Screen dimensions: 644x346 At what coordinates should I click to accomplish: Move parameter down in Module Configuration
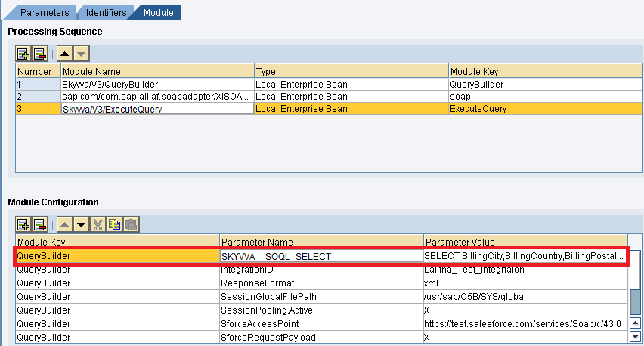(81, 224)
